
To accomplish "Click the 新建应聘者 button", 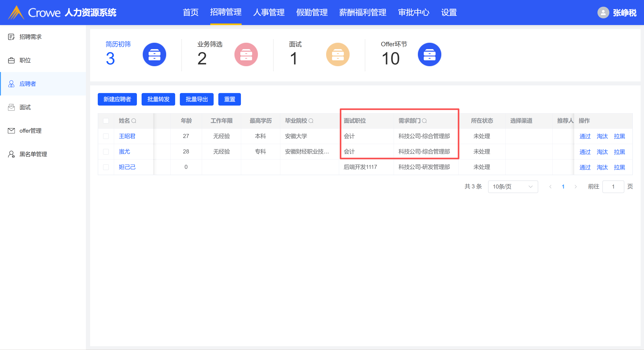I will point(117,99).
